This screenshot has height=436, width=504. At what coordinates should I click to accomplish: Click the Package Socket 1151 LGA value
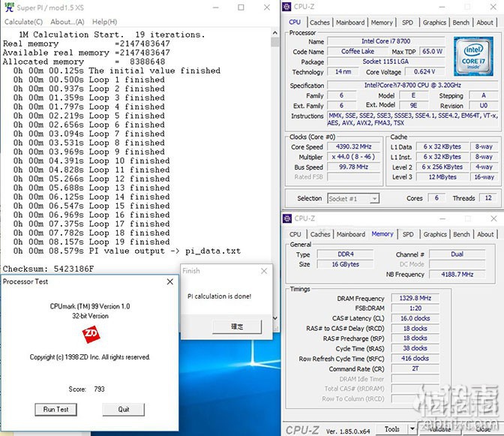[385, 62]
